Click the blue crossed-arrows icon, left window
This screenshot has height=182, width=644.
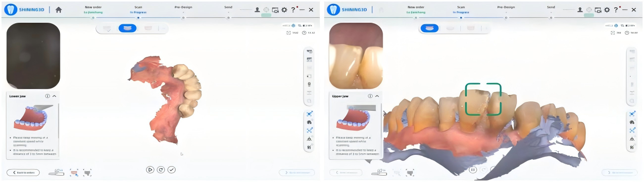click(x=309, y=131)
